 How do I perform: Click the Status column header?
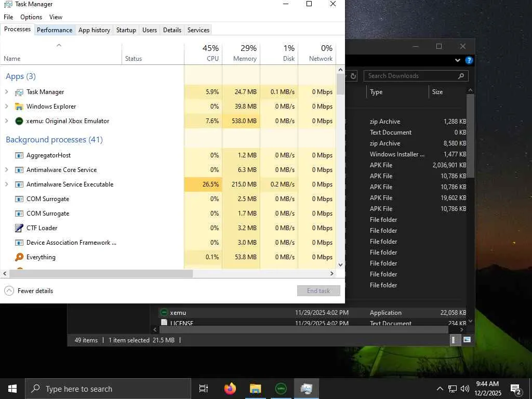pos(153,54)
